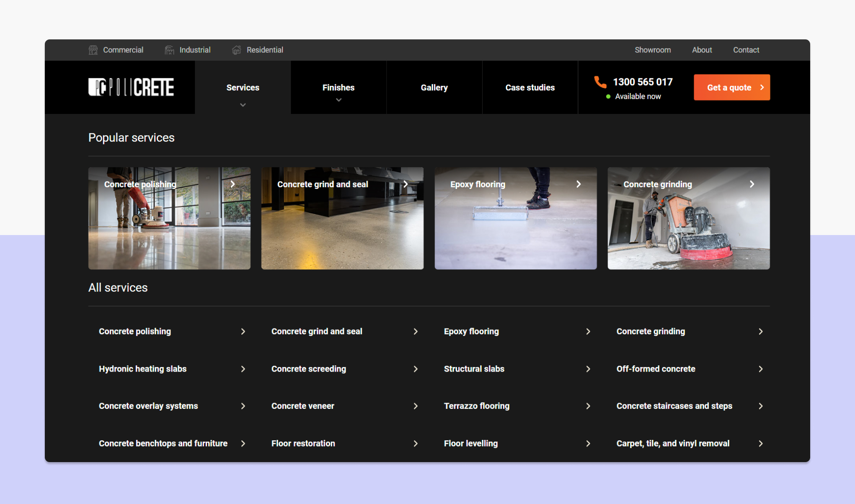
Task: Click the Get a quote button
Action: pos(731,87)
